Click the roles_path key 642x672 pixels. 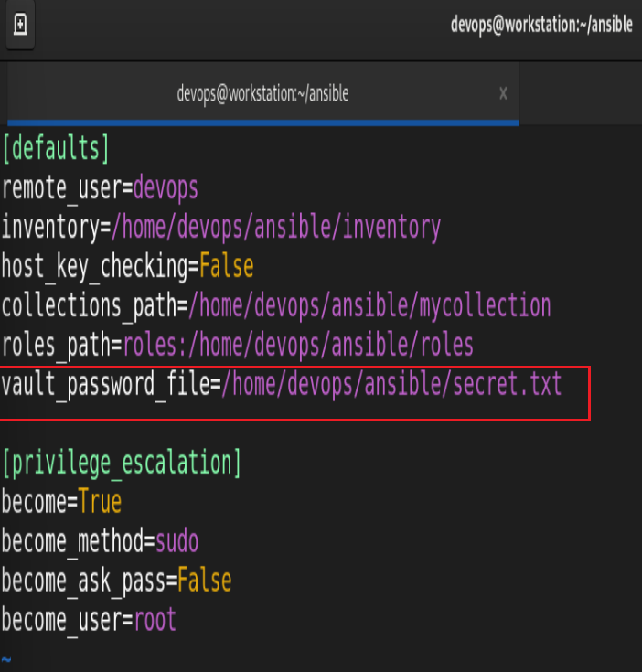[x=57, y=346]
